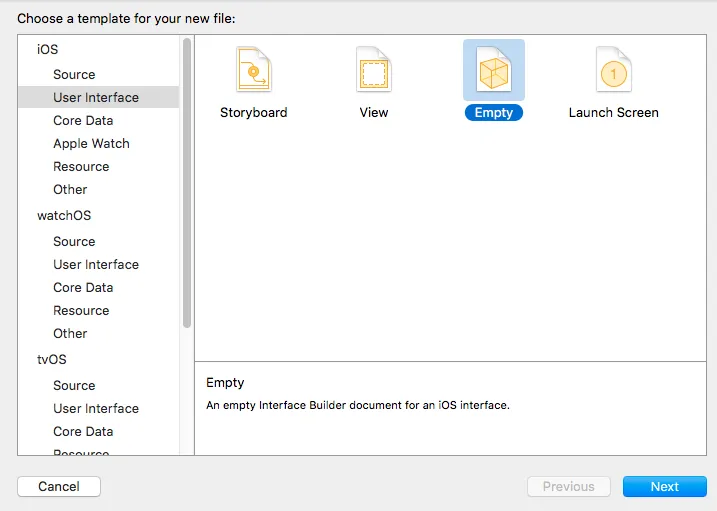Choose User Interface under watchOS
The height and width of the screenshot is (511, 717).
96,264
